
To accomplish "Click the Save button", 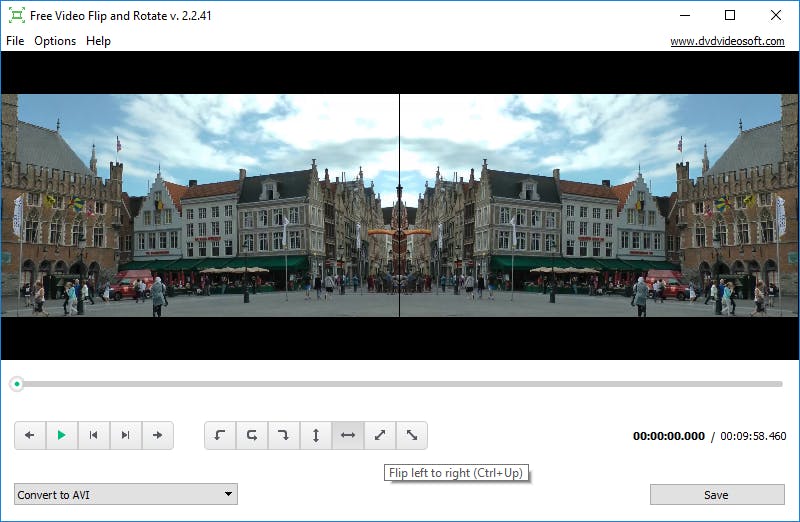I will [716, 494].
